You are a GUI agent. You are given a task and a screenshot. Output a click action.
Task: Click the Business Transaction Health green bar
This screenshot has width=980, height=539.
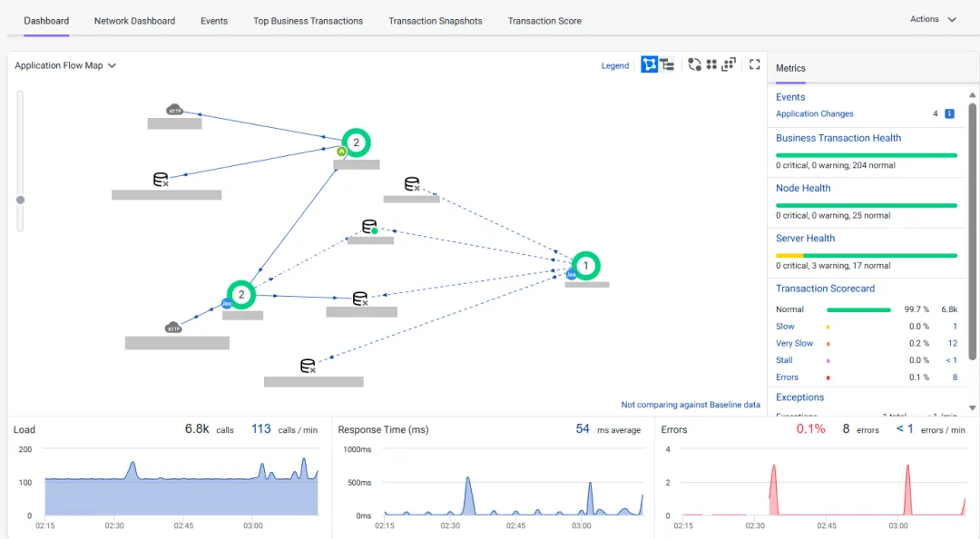click(x=867, y=155)
